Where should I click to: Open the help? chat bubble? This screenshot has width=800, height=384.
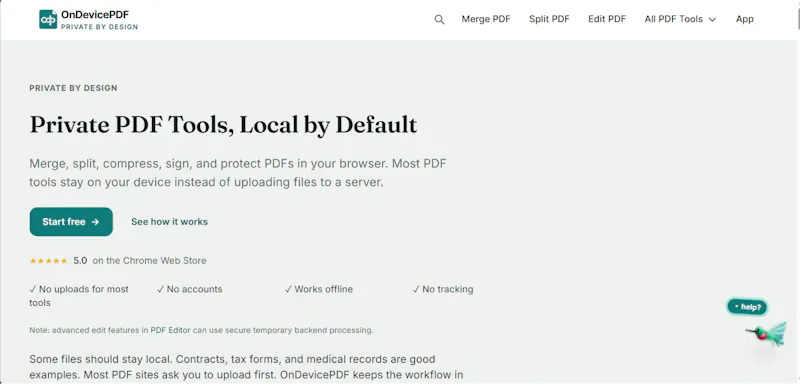747,307
